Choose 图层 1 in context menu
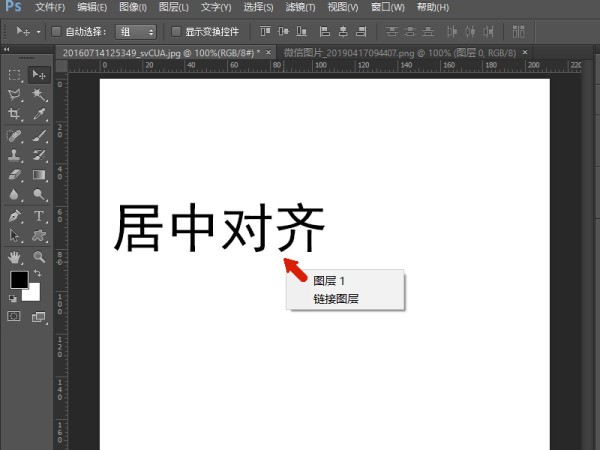The height and width of the screenshot is (450, 600). (329, 281)
